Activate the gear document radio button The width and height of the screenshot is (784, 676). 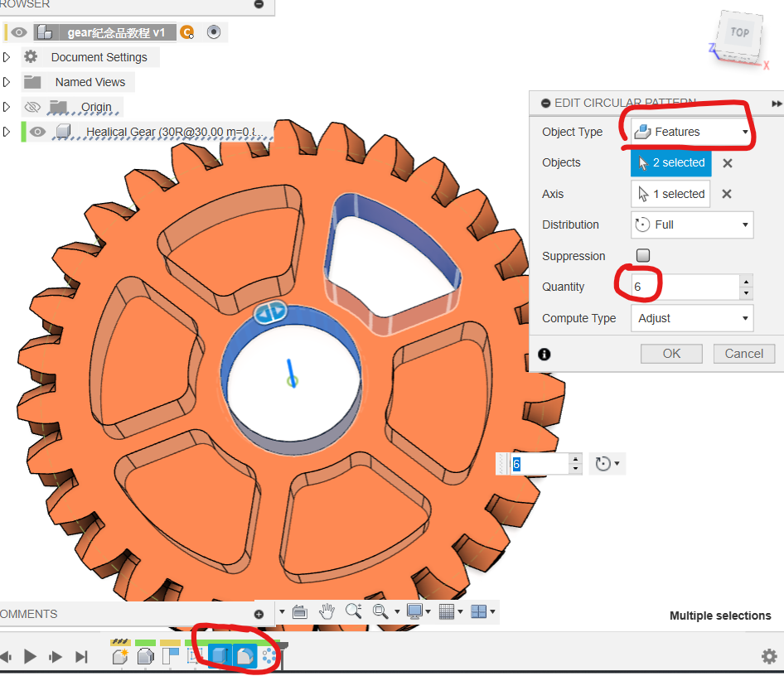pos(214,32)
